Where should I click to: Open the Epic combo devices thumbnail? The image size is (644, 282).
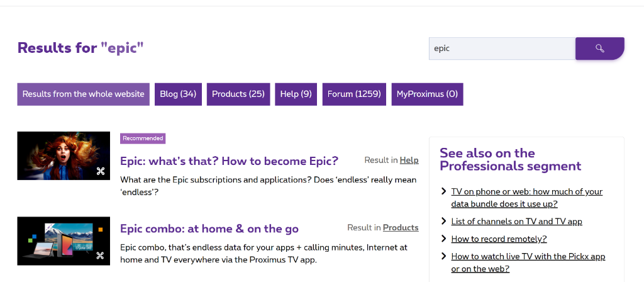click(64, 241)
